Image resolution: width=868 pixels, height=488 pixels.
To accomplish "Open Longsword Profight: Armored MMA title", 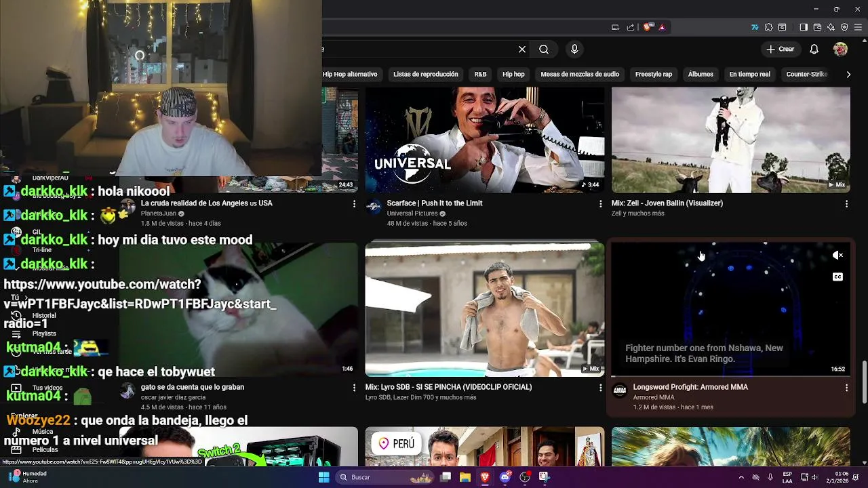I will (690, 387).
